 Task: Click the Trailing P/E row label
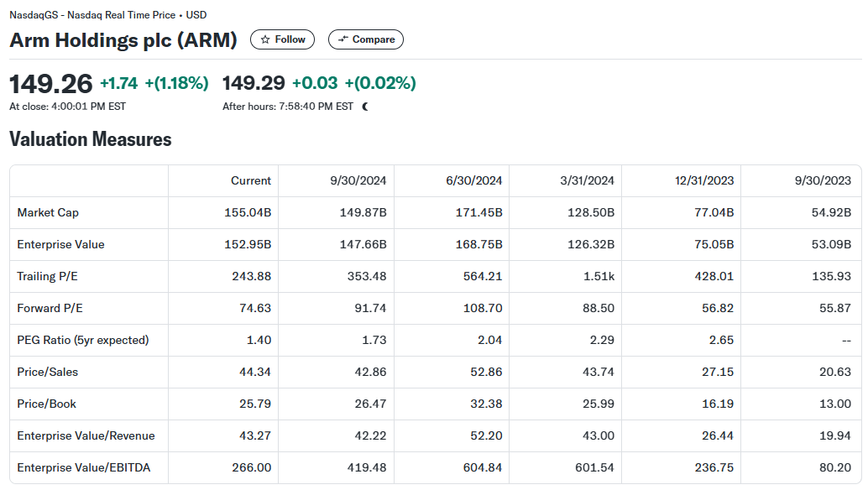(x=47, y=277)
